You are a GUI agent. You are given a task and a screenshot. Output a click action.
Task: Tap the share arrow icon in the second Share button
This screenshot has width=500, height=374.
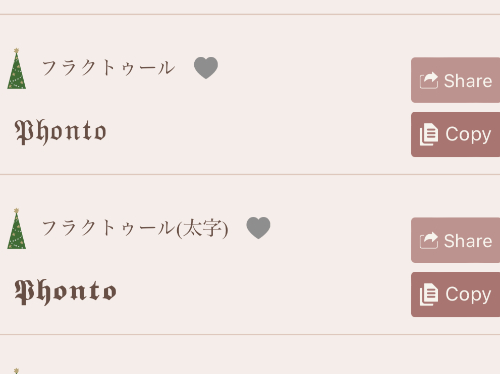pyautogui.click(x=429, y=240)
